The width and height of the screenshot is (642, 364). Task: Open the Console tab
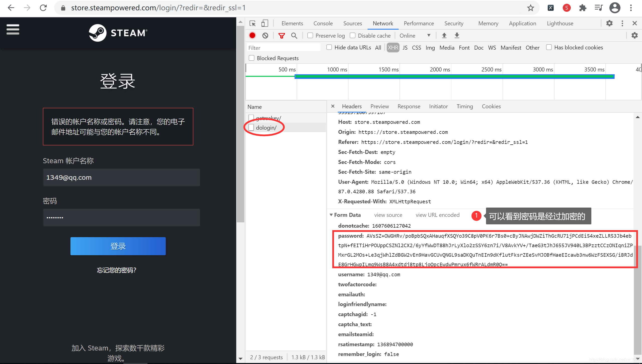(323, 23)
